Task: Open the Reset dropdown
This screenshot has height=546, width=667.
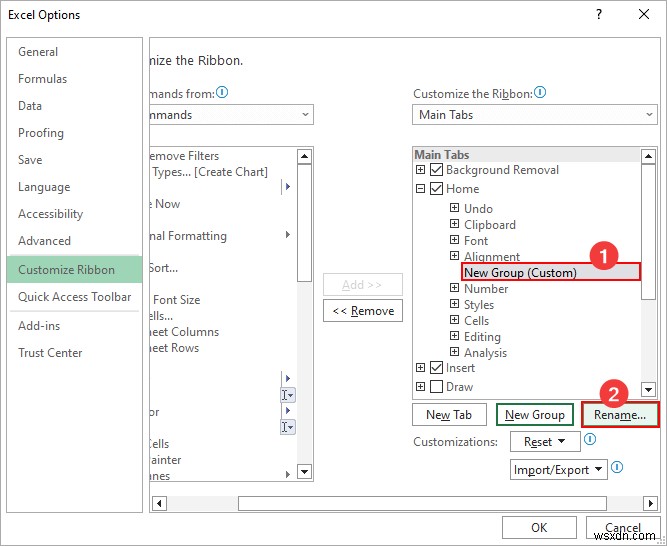Action: (x=545, y=441)
